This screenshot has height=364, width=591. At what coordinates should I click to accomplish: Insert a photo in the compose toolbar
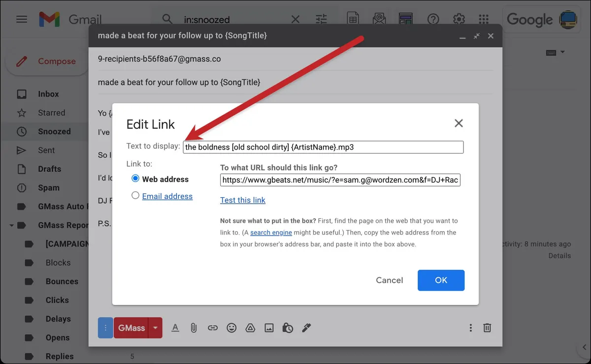coord(269,328)
